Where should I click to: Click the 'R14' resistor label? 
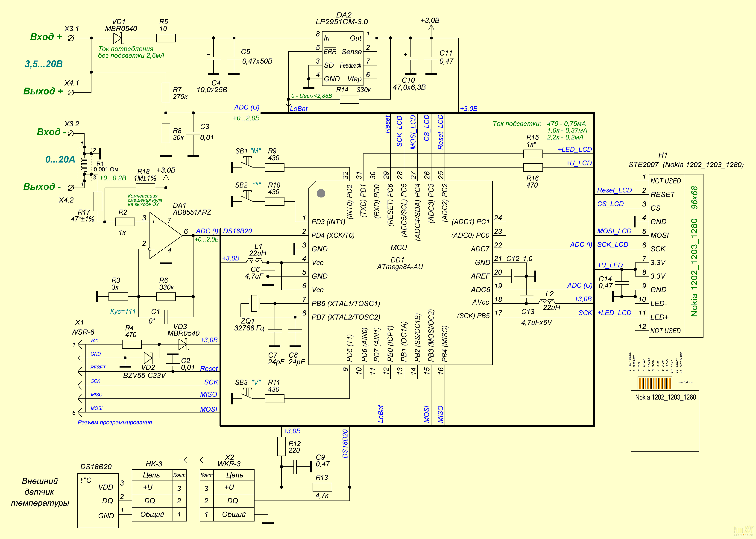point(342,90)
